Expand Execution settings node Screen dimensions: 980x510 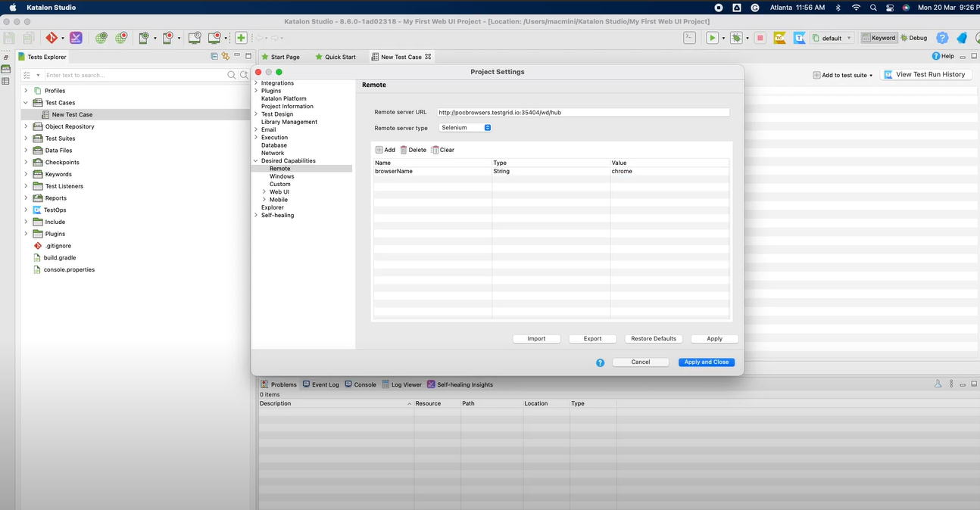click(256, 138)
